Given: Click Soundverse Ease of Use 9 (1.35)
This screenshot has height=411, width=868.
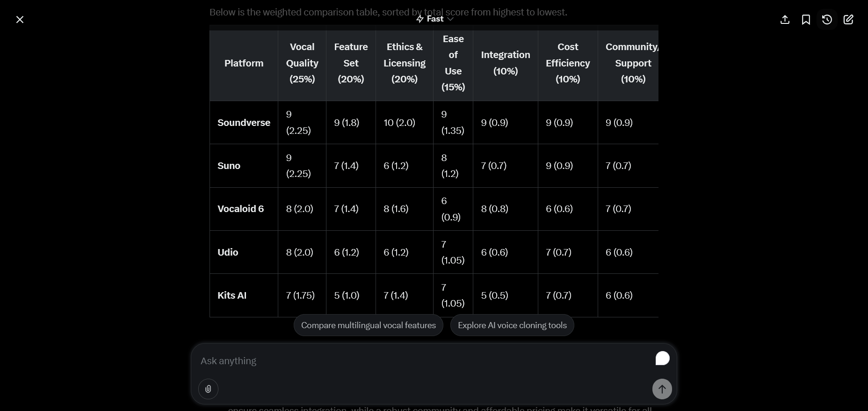Looking at the screenshot, I should pyautogui.click(x=453, y=123).
